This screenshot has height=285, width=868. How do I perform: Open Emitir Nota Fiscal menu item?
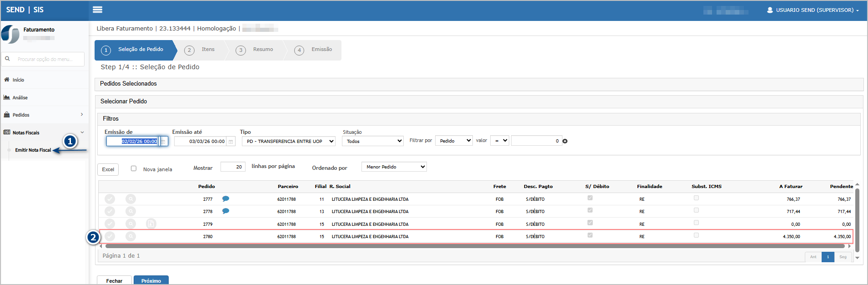(33, 150)
